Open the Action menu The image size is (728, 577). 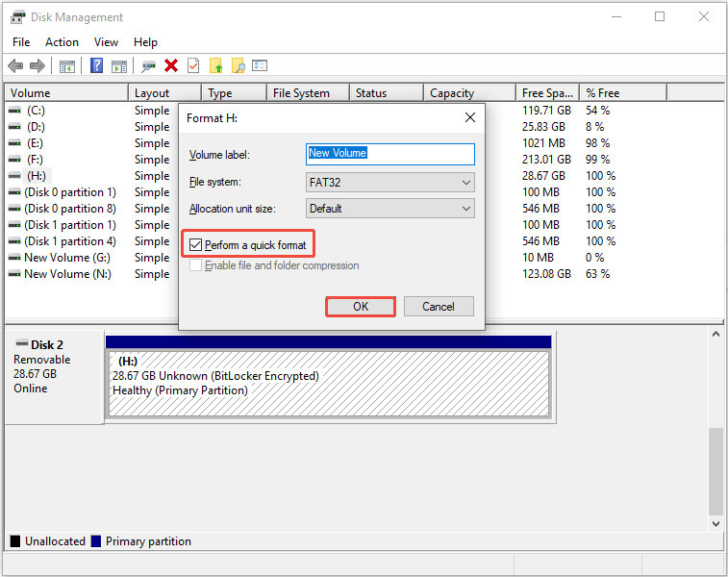[62, 42]
